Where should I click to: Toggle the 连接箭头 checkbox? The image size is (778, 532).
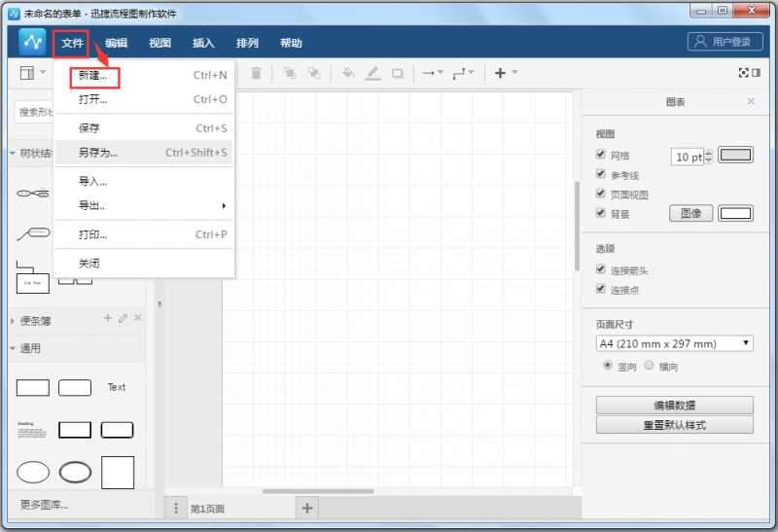point(601,269)
